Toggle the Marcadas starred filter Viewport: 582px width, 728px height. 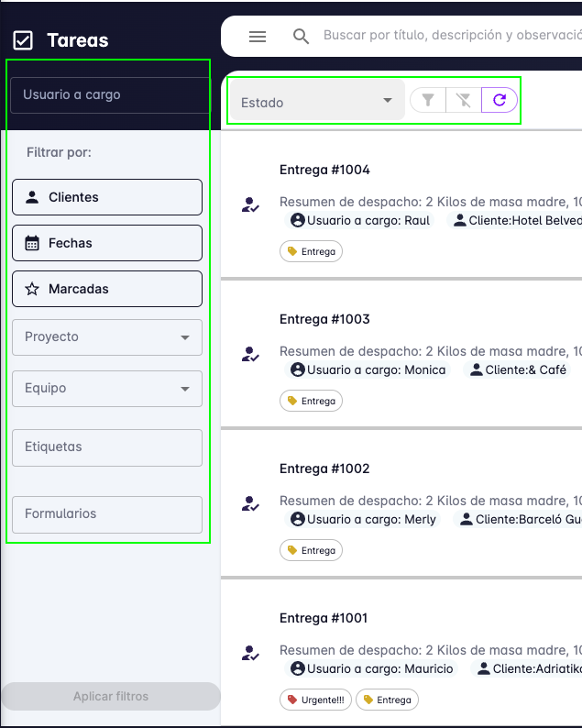pos(107,289)
